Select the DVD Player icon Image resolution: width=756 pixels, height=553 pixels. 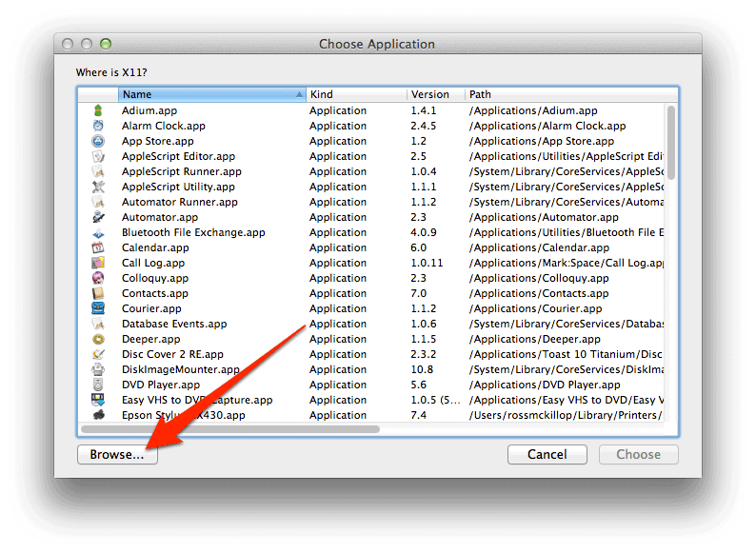[98, 385]
